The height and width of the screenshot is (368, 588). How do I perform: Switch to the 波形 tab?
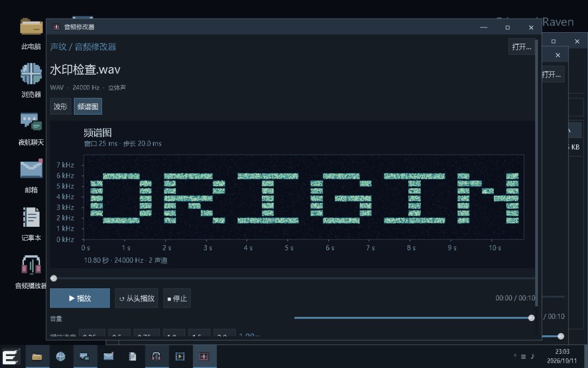[60, 107]
